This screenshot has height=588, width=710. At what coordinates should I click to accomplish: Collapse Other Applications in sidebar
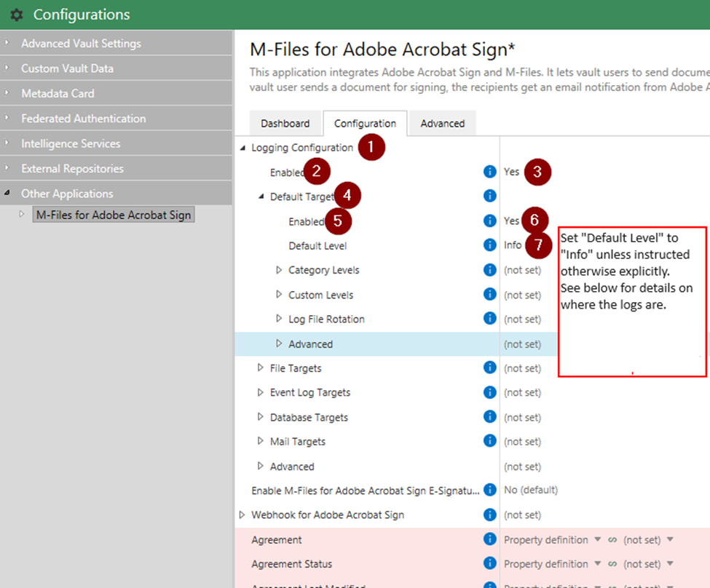click(7, 194)
